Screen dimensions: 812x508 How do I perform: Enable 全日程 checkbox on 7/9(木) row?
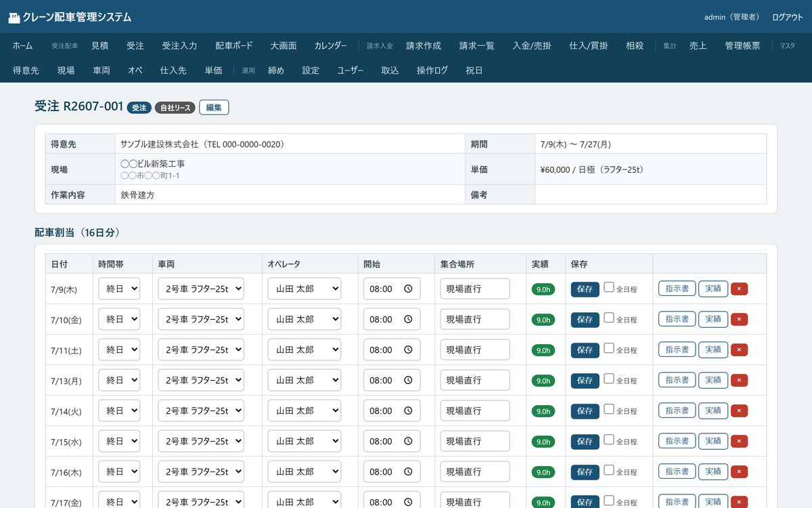pyautogui.click(x=609, y=287)
